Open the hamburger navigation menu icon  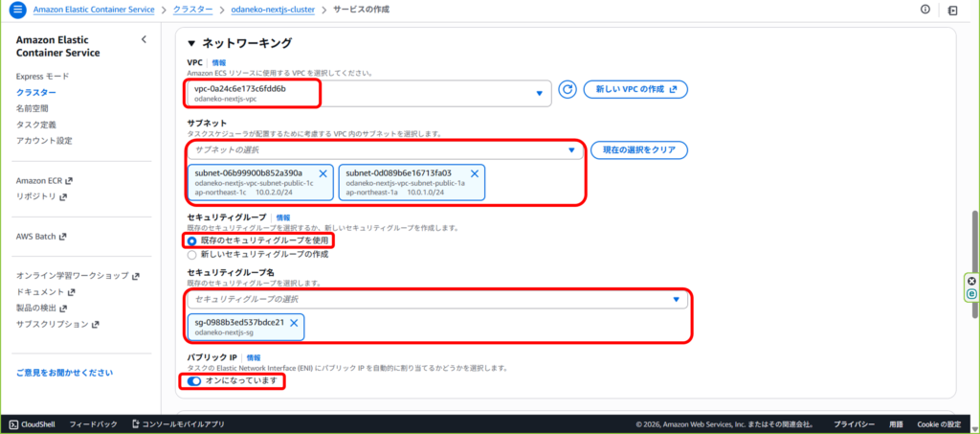pyautogui.click(x=16, y=10)
